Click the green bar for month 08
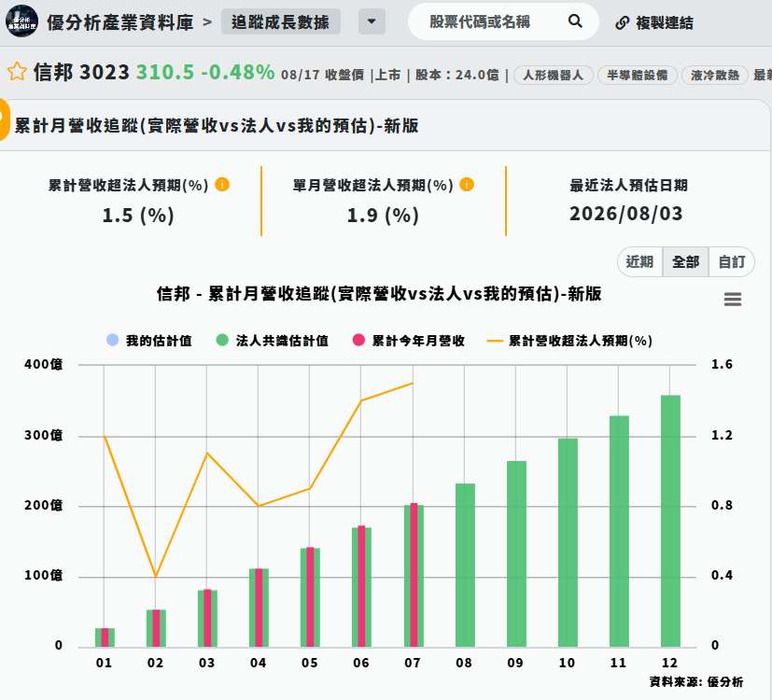This screenshot has width=772, height=700. 465,565
